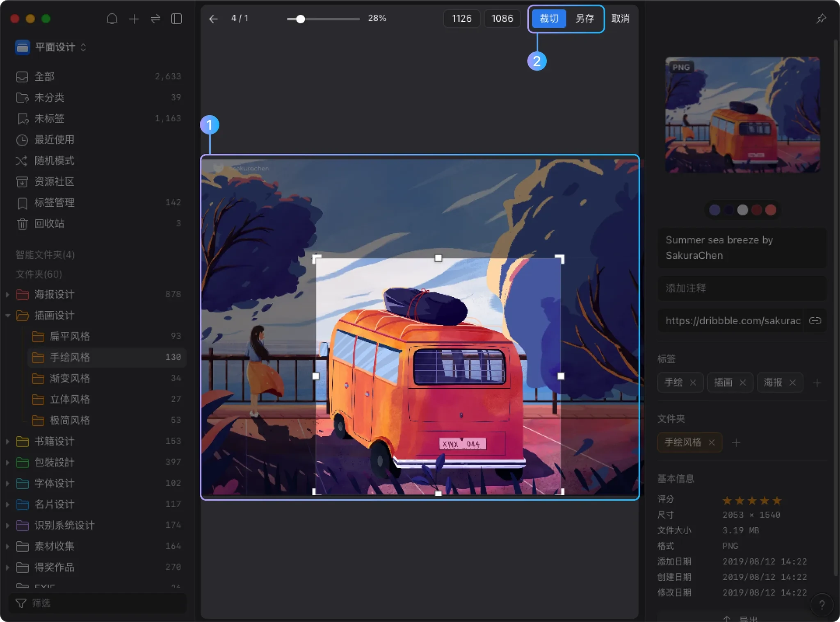Expand the 字体设计 folder

pyautogui.click(x=7, y=483)
